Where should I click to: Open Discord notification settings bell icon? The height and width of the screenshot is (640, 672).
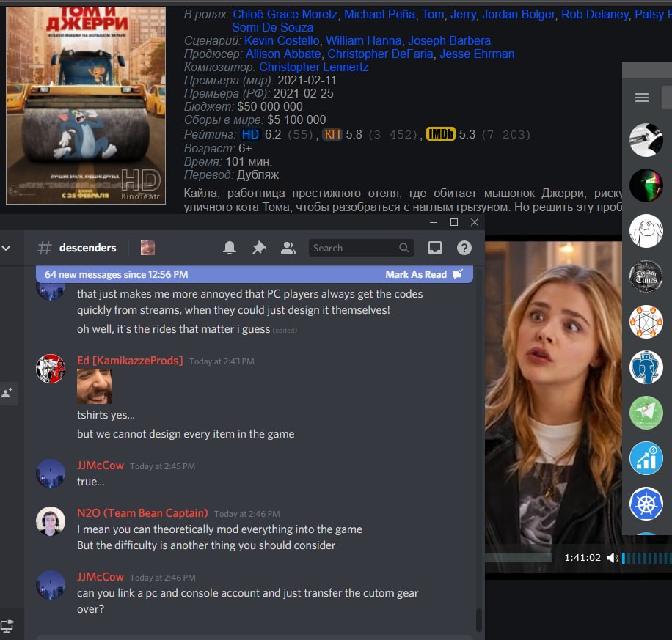coord(230,248)
